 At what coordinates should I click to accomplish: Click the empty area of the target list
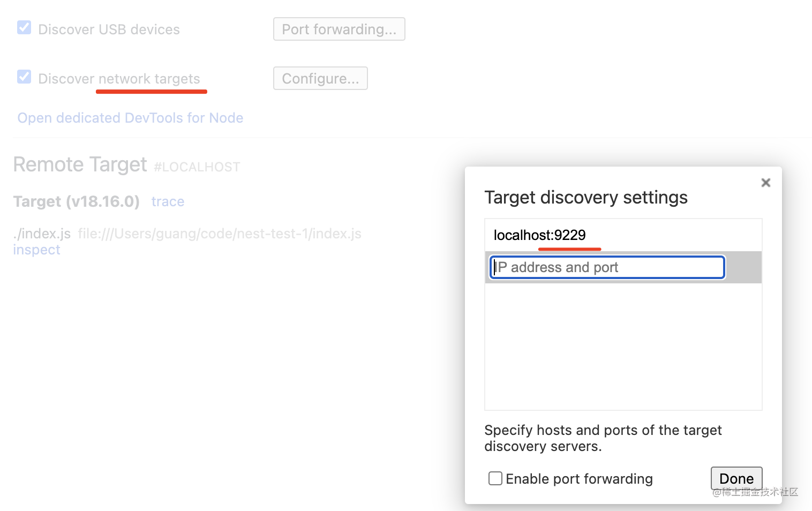click(x=623, y=348)
